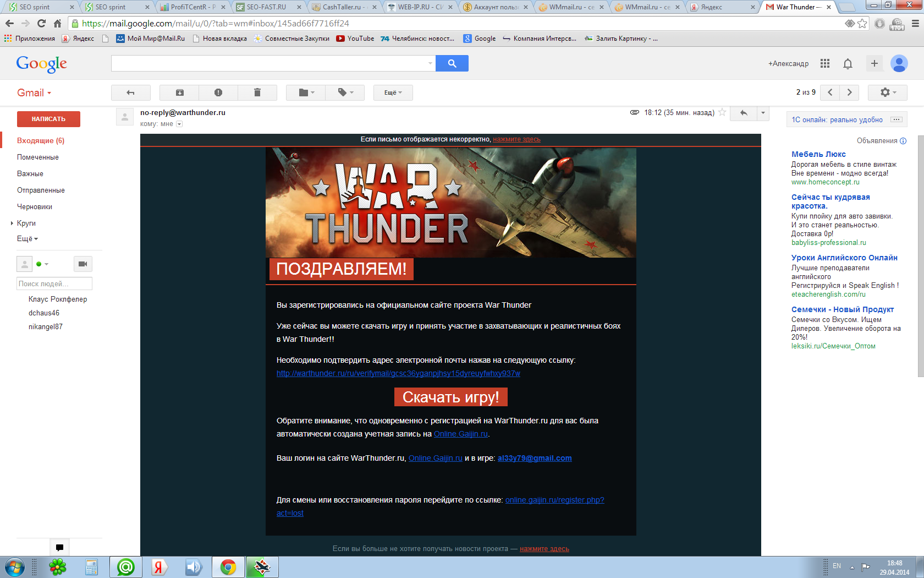Click the Поиск людей input field

[x=54, y=283]
